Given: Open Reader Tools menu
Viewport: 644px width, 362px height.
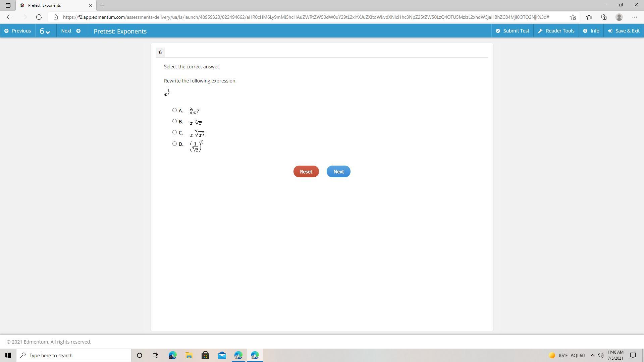Looking at the screenshot, I should coord(556,31).
